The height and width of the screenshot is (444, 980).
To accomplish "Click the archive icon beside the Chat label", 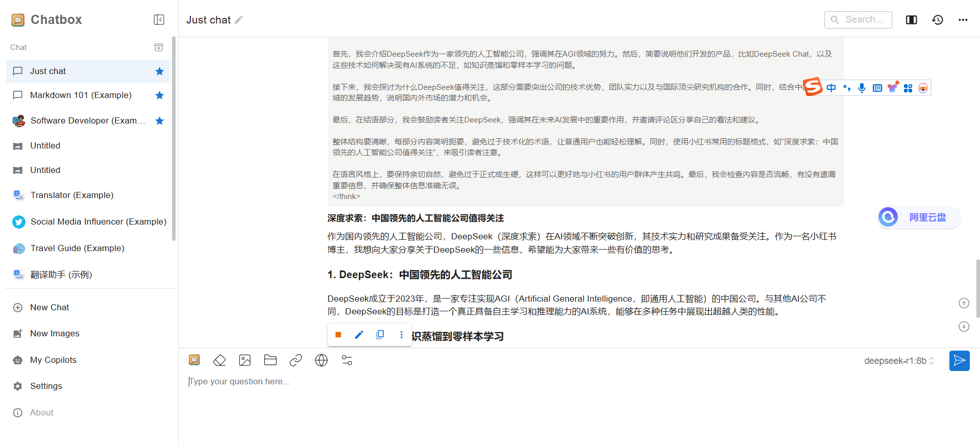I will coord(159,47).
